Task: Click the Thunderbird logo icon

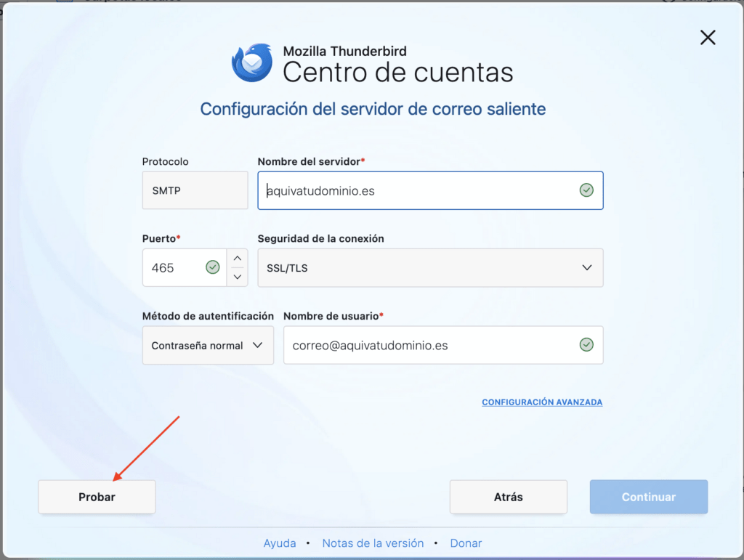Action: (252, 62)
